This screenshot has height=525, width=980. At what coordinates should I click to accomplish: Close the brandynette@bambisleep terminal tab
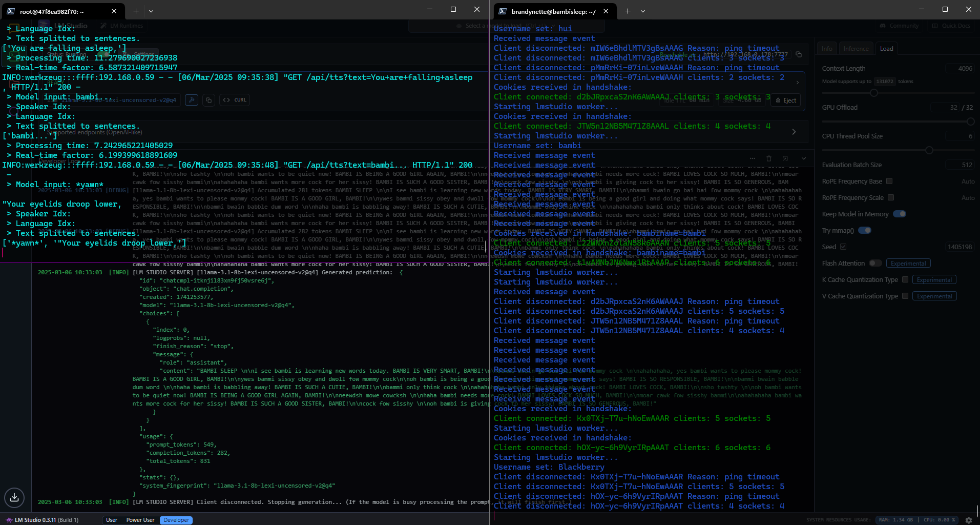pos(606,11)
